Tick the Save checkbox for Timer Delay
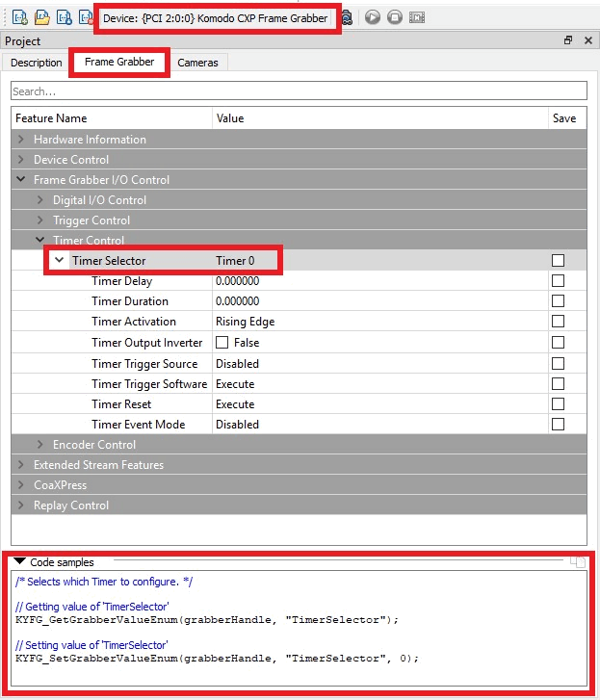Viewport: 600px width, 700px height. click(x=558, y=281)
